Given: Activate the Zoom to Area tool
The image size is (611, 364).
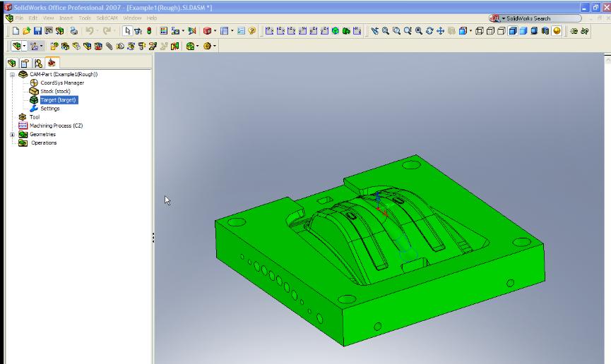Looking at the screenshot, I should (396, 31).
